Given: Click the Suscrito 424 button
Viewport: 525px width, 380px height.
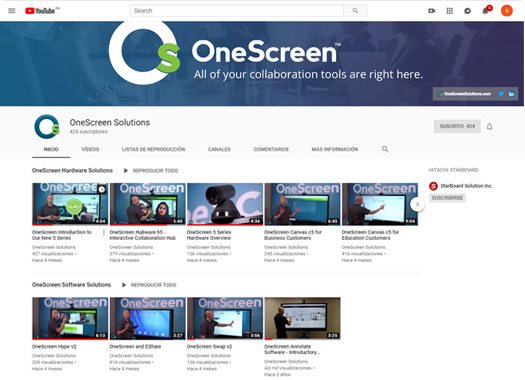Looking at the screenshot, I should pos(457,126).
